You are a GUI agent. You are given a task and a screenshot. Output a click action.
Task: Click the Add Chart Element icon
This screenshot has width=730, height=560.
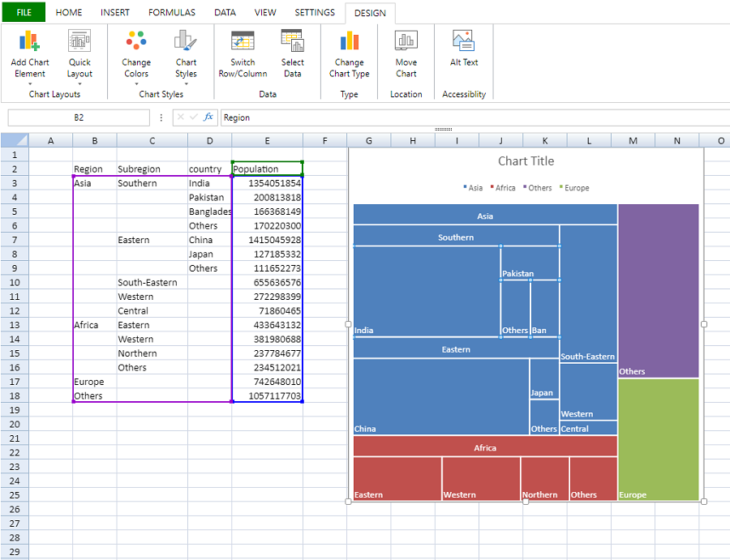pyautogui.click(x=30, y=41)
